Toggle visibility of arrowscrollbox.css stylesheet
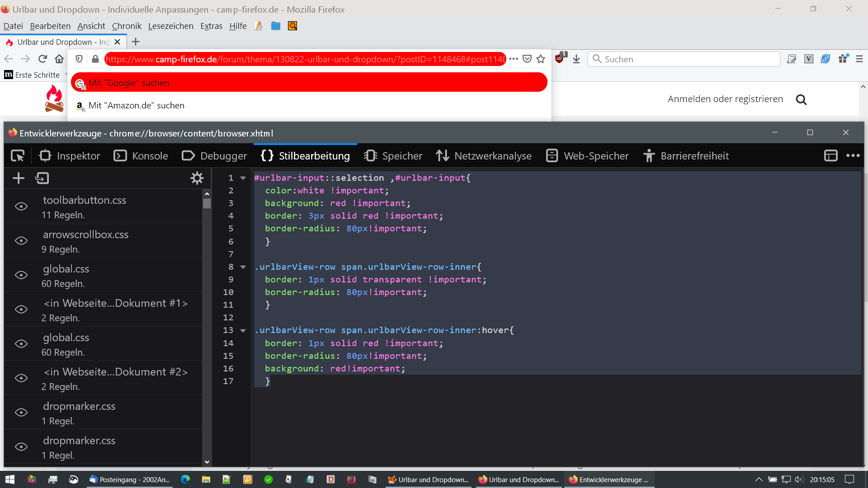The width and height of the screenshot is (868, 488). point(21,241)
